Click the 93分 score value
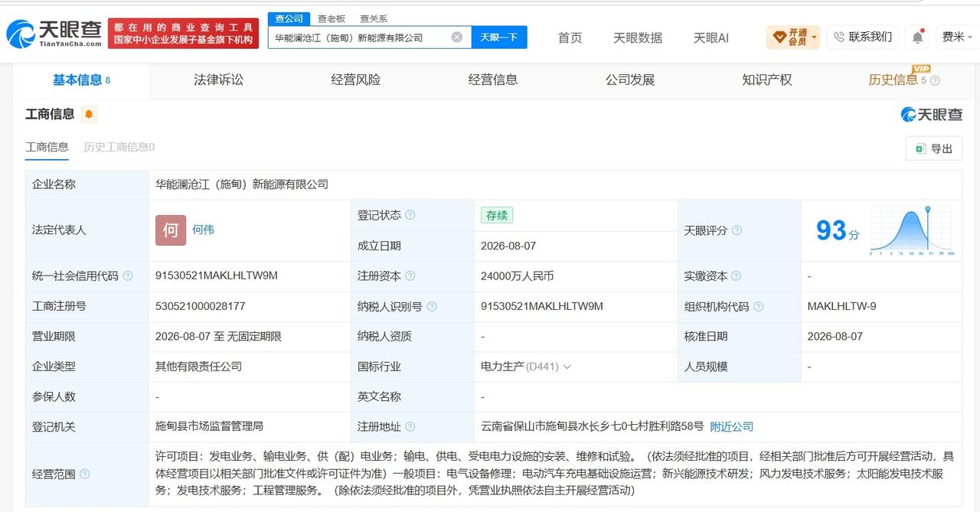The height and width of the screenshot is (512, 980). [838, 230]
